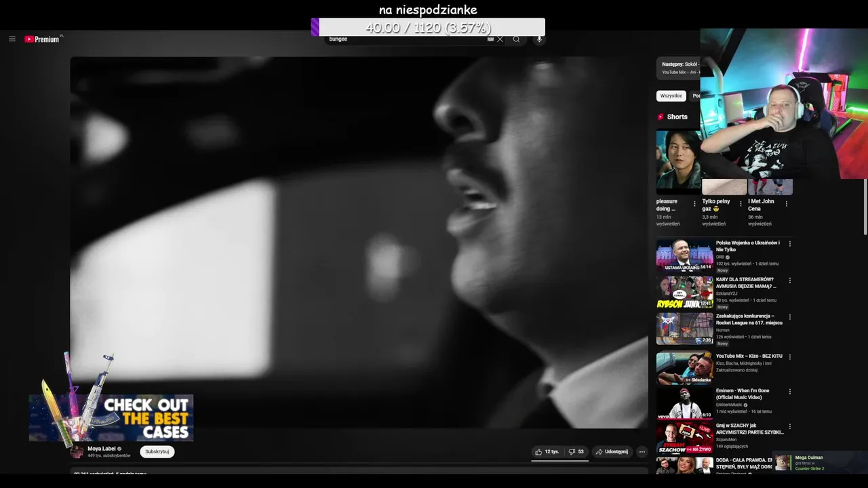Play Eminem 'When I'm Gone' thumbnail
The image size is (868, 488).
(x=684, y=403)
